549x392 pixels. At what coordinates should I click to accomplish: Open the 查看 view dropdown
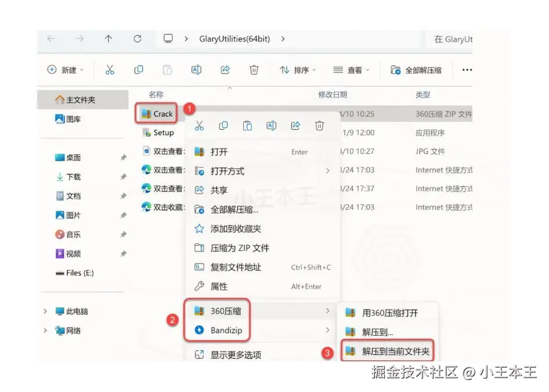click(351, 70)
